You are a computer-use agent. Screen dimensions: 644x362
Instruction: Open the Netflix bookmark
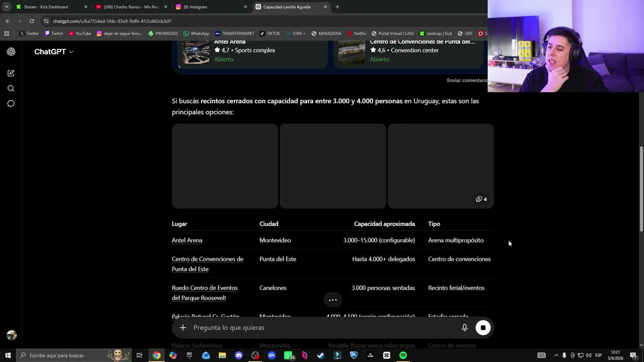pyautogui.click(x=356, y=34)
